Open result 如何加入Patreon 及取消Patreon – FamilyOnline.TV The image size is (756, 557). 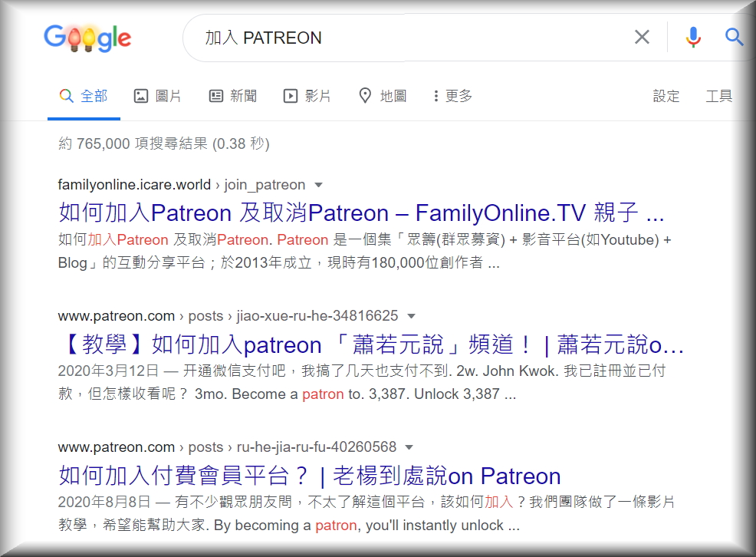point(361,213)
